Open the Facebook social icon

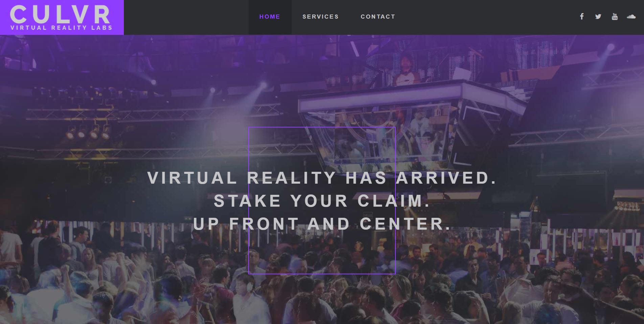click(581, 17)
